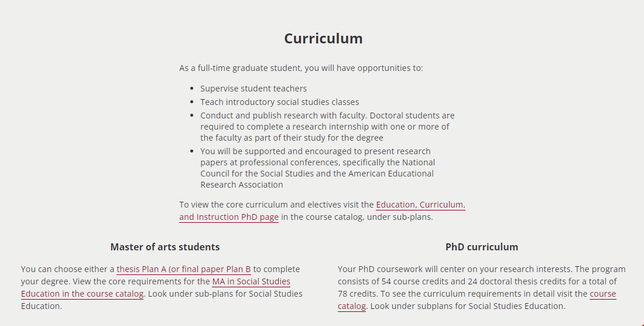Follow the MA in Social Studies Education link
Screen dimensions: 644x326
[x=251, y=281]
